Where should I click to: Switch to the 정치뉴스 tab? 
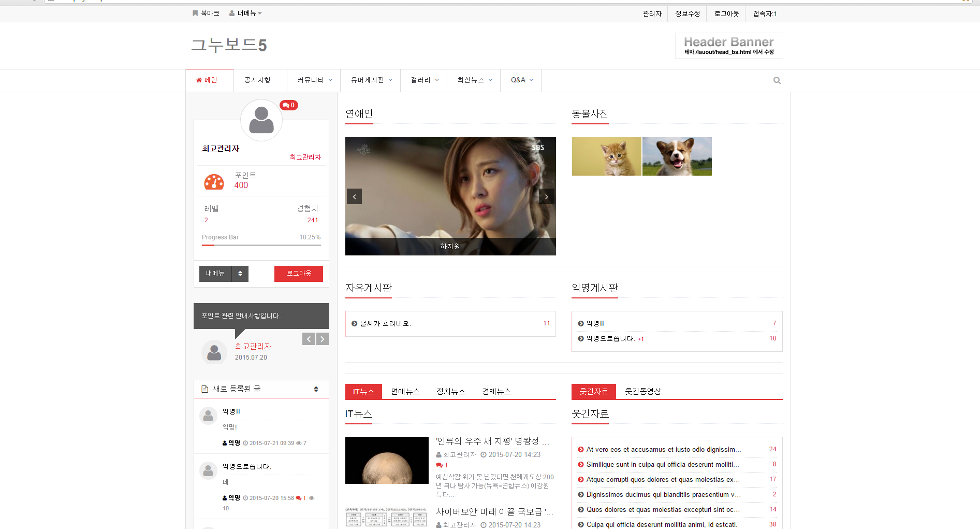451,392
